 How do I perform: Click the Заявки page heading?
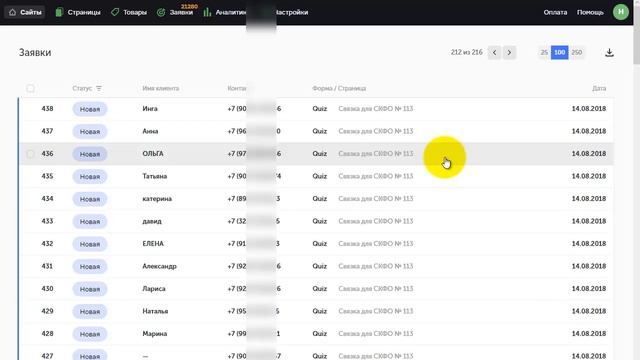point(35,53)
